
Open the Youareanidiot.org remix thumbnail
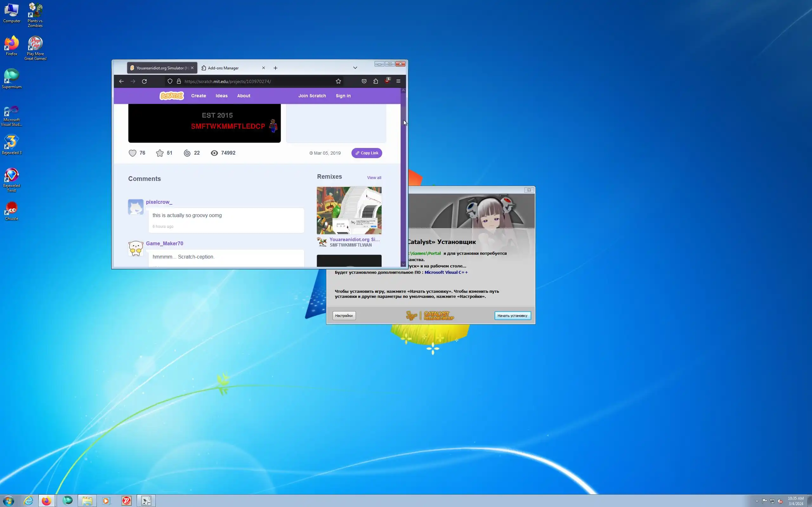349,211
